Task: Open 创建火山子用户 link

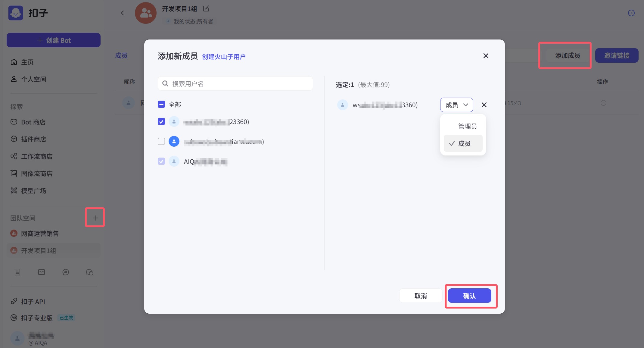Action: (223, 57)
